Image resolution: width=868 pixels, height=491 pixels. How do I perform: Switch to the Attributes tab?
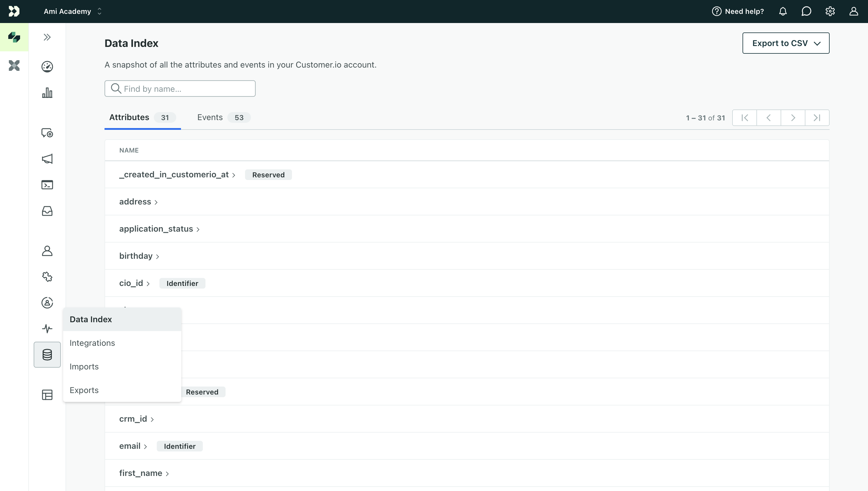(142, 117)
